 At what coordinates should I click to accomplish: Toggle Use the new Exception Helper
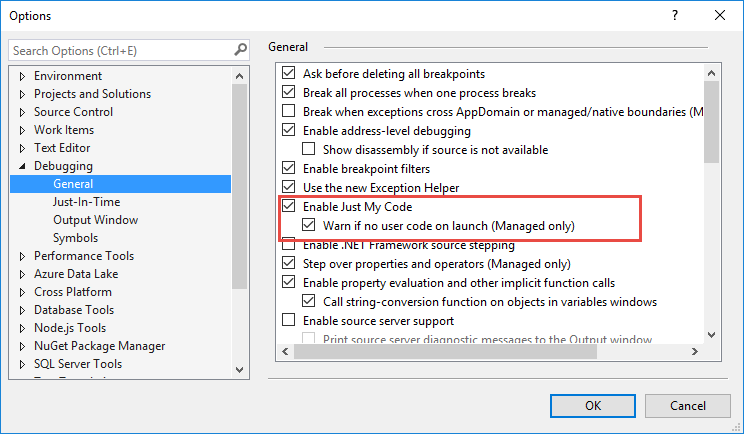pos(290,188)
